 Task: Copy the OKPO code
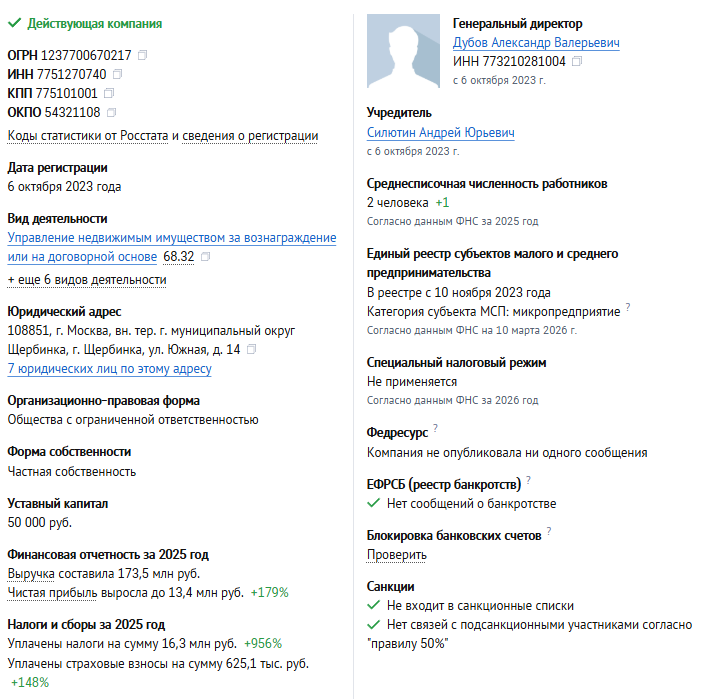(111, 112)
